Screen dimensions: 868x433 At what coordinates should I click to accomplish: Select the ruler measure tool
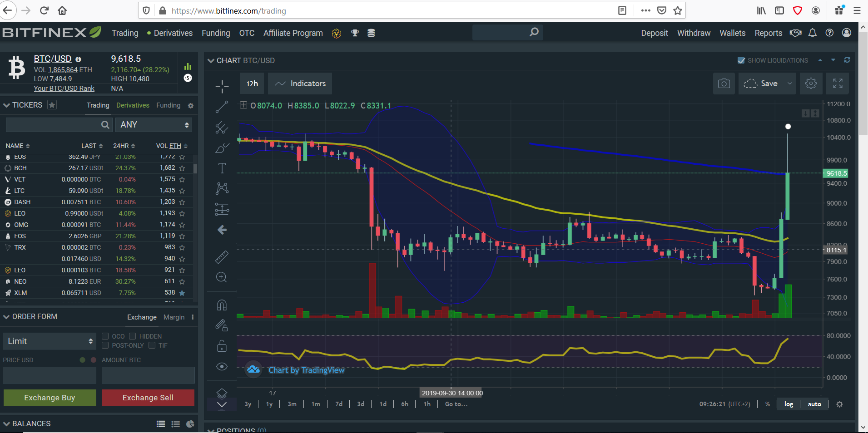pos(222,257)
